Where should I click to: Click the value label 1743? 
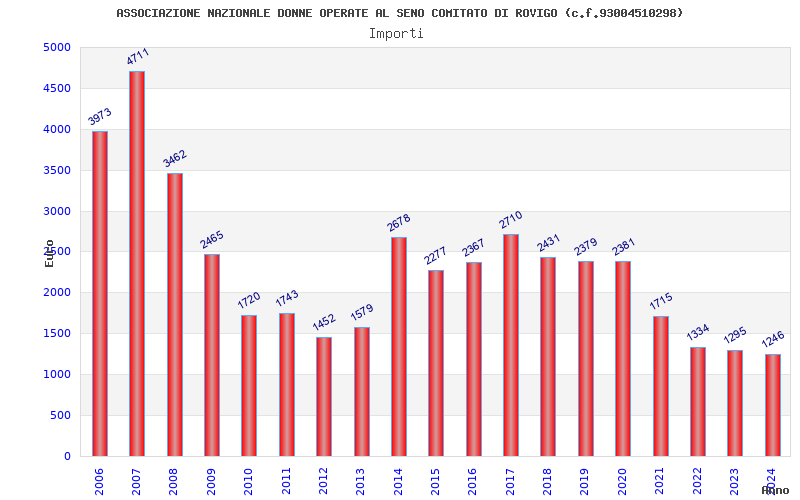(287, 298)
